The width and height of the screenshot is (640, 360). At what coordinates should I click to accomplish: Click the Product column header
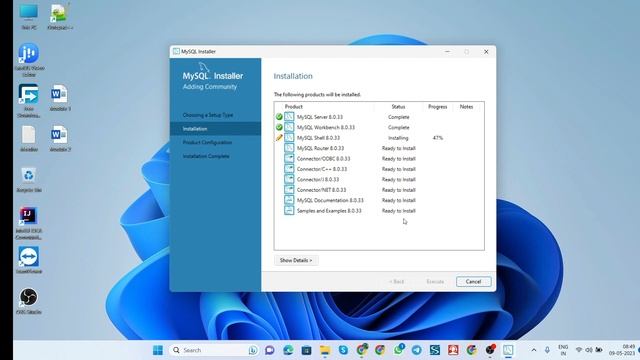(293, 107)
